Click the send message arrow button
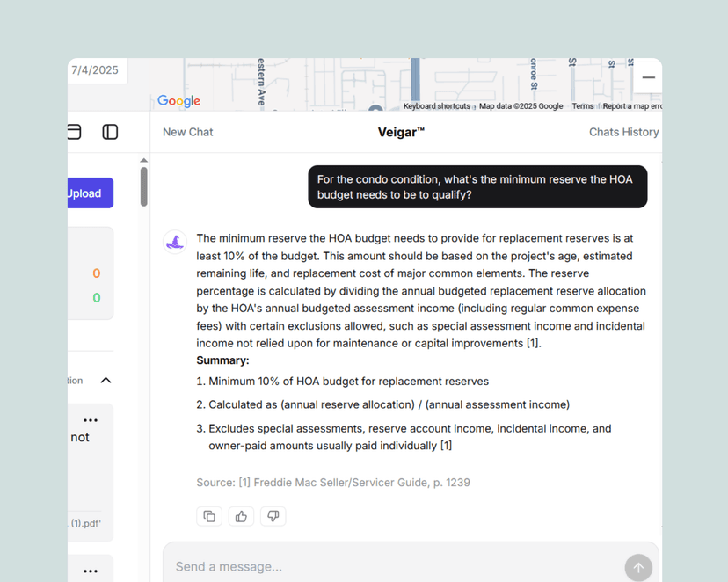The height and width of the screenshot is (582, 728). click(638, 567)
